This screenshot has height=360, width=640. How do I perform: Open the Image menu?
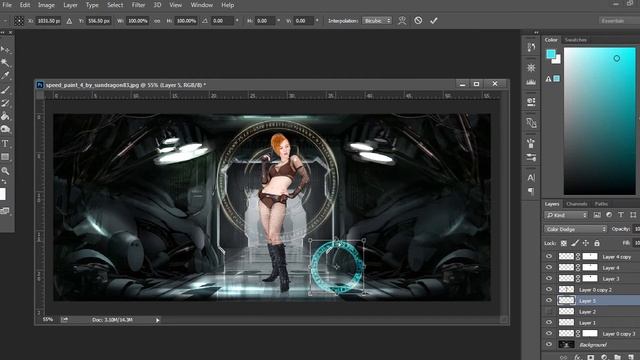[46, 5]
